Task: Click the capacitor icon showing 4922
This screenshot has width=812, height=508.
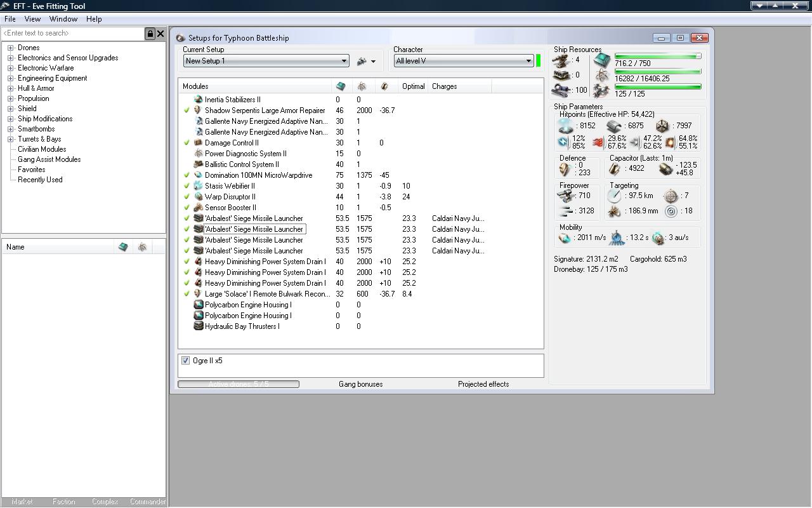Action: [x=615, y=169]
